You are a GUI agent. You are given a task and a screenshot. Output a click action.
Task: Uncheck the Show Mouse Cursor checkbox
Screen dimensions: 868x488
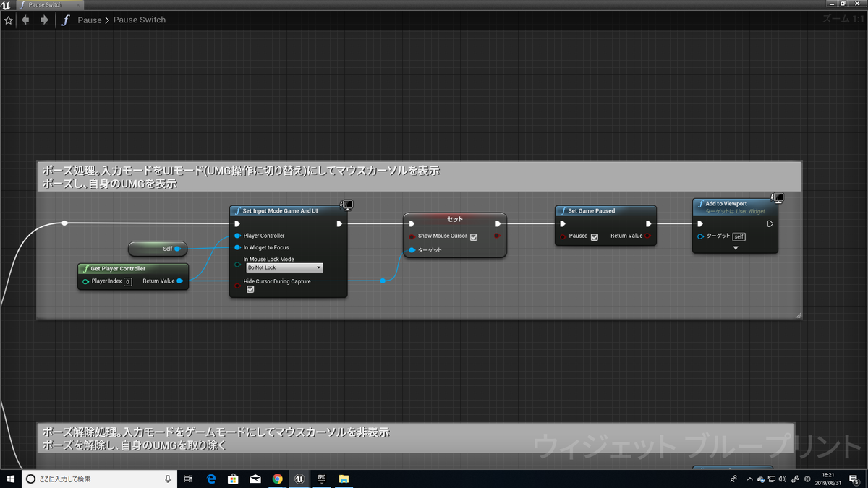pyautogui.click(x=473, y=236)
